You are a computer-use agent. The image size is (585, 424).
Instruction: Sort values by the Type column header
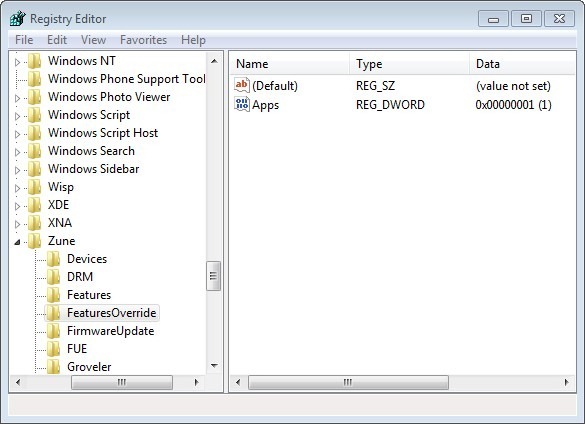[x=409, y=64]
